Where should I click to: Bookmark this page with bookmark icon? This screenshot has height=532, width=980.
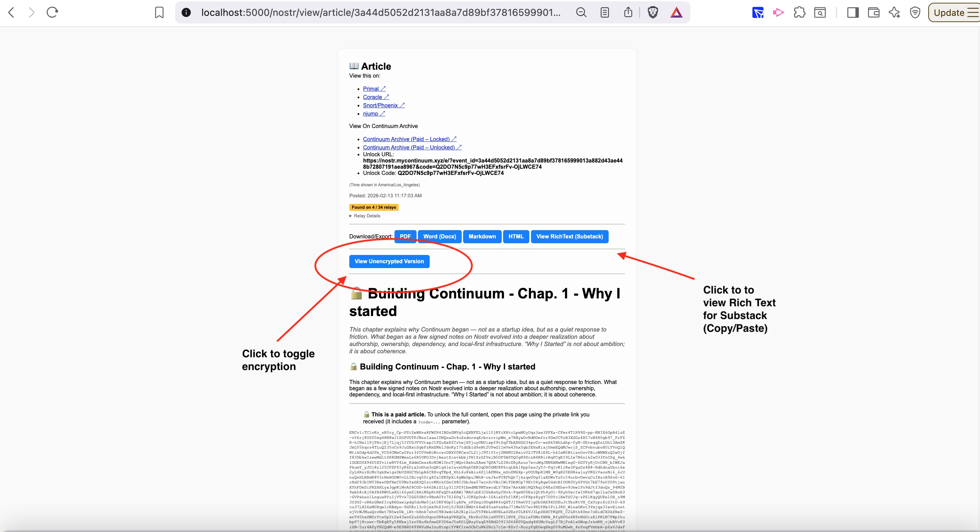pos(159,12)
